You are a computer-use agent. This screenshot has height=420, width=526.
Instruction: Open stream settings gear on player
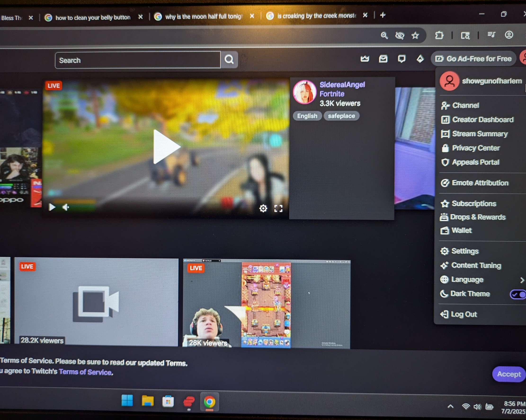[x=263, y=208]
